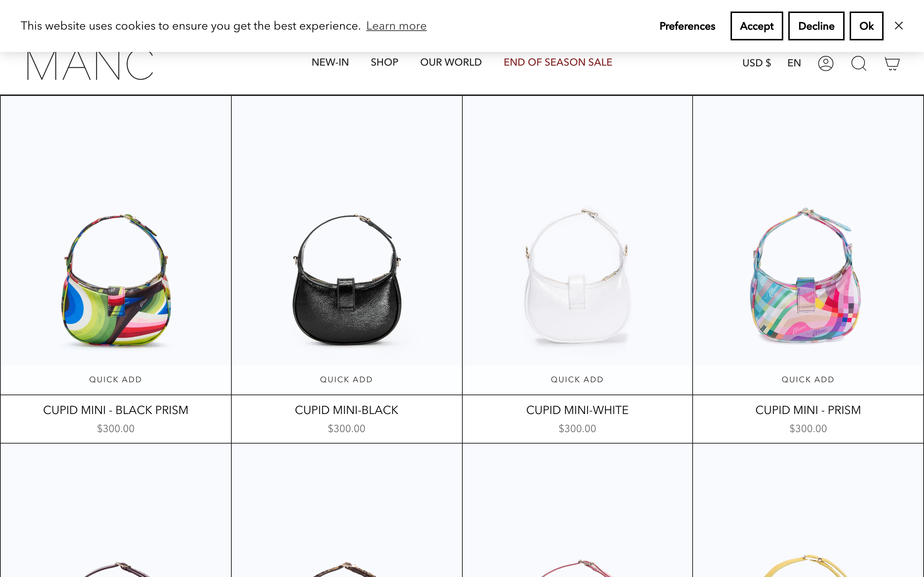Screen dimensions: 924x577
Task: Open the OUR WORLD menu
Action: [450, 62]
